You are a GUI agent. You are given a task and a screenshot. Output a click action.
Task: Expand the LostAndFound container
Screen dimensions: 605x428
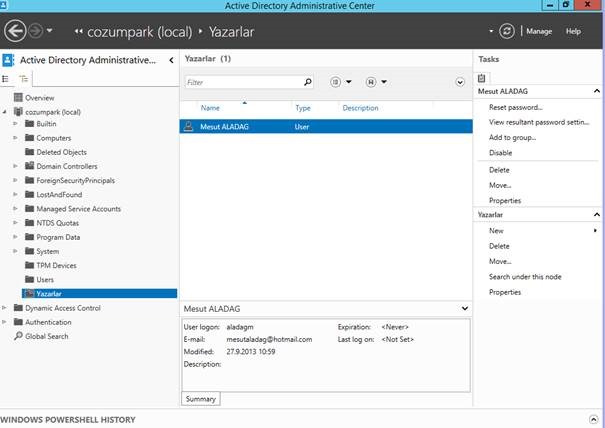15,195
